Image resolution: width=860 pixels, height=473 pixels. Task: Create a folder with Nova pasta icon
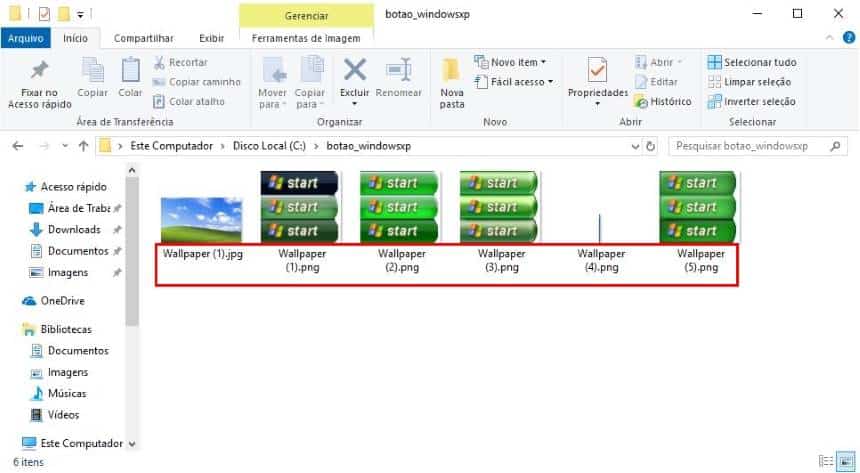click(452, 70)
